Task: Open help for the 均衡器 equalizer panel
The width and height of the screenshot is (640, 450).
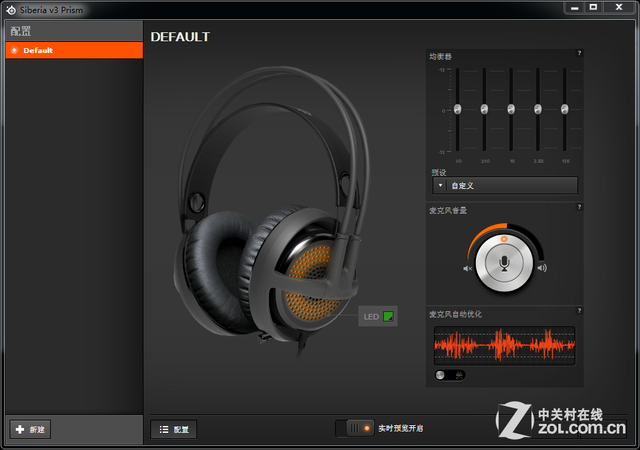Action: (x=579, y=53)
